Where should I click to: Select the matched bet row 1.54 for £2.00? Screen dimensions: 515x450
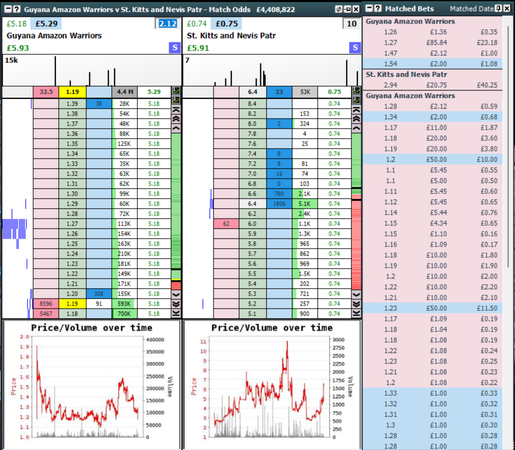coord(433,64)
